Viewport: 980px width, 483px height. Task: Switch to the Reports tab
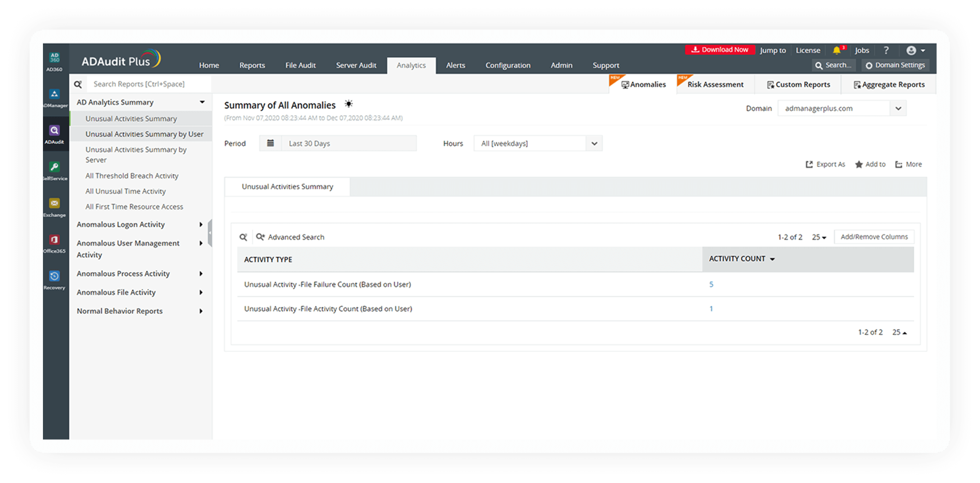click(252, 65)
